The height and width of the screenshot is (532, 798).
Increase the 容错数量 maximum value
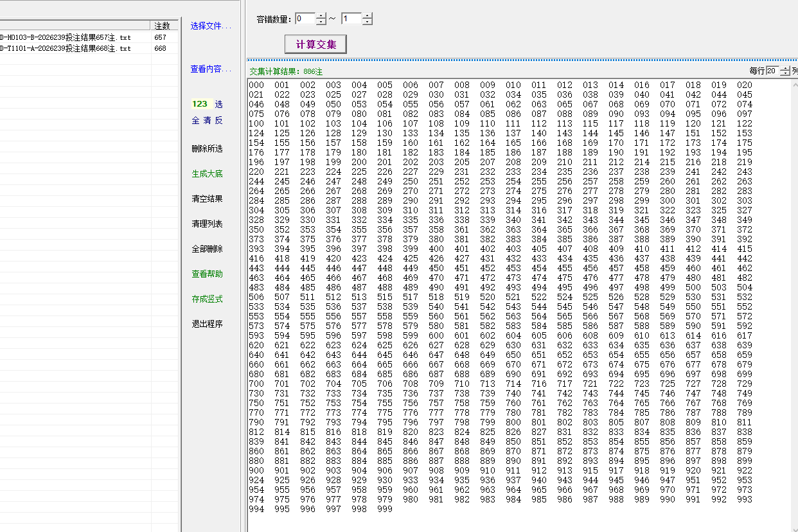[368, 15]
